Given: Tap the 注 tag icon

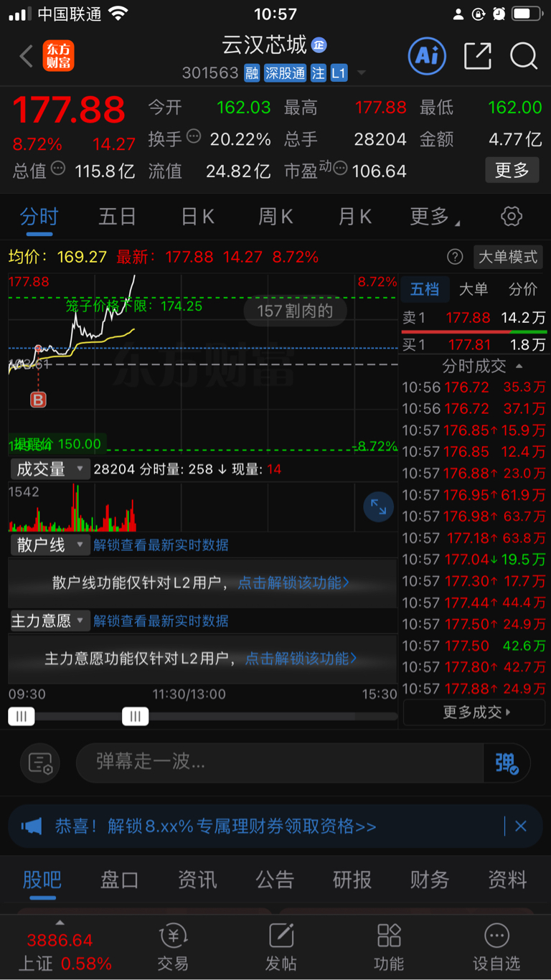Looking at the screenshot, I should (318, 72).
